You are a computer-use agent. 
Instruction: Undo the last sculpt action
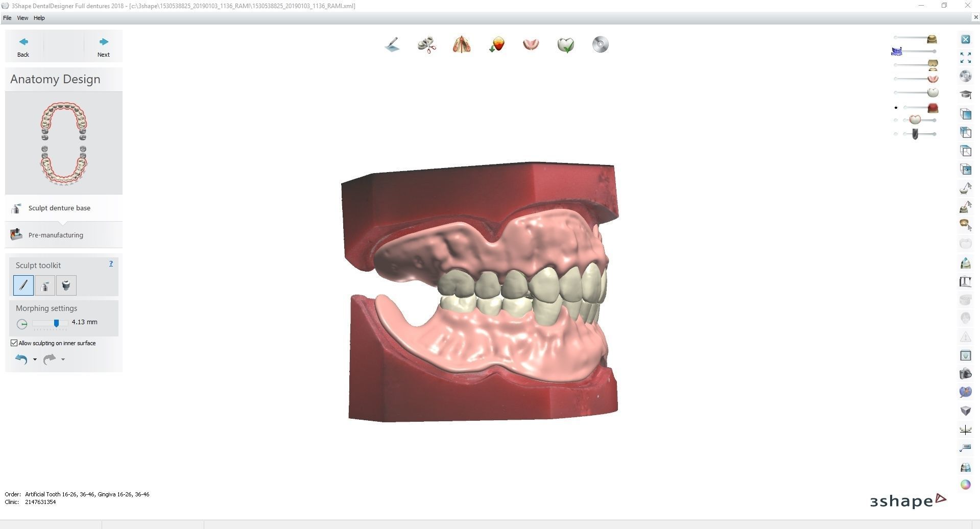click(x=21, y=359)
